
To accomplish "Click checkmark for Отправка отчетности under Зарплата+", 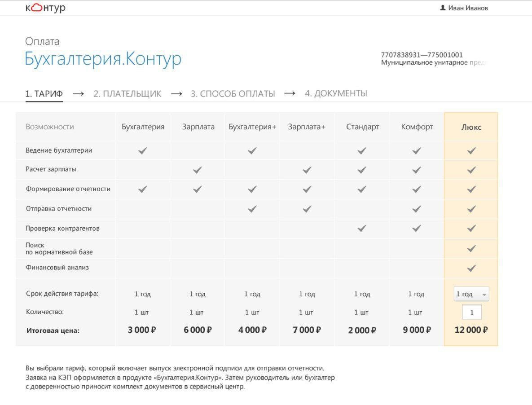I will pos(307,209).
